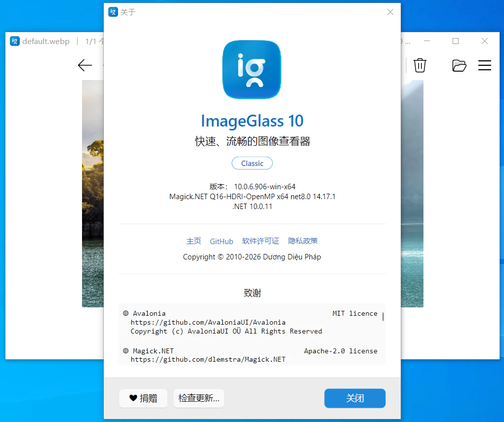Click the 快速、流畅的图像查看器 tagline

(252, 141)
